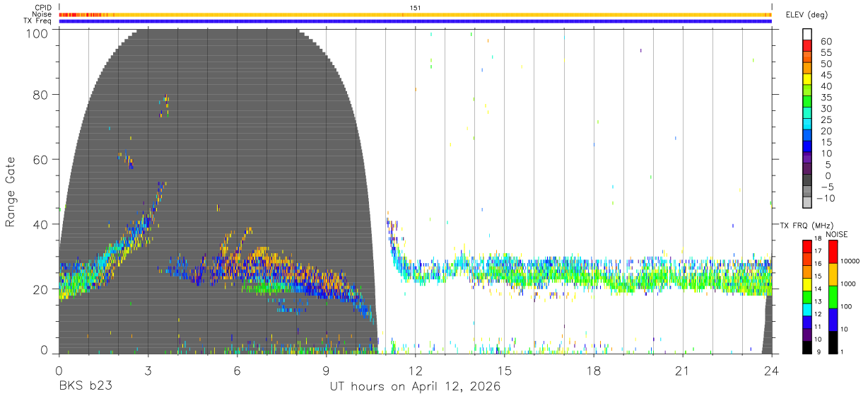Pick blue 11–12 MHz band on TX FRQ bar
The image size is (868, 401).
pos(807,322)
